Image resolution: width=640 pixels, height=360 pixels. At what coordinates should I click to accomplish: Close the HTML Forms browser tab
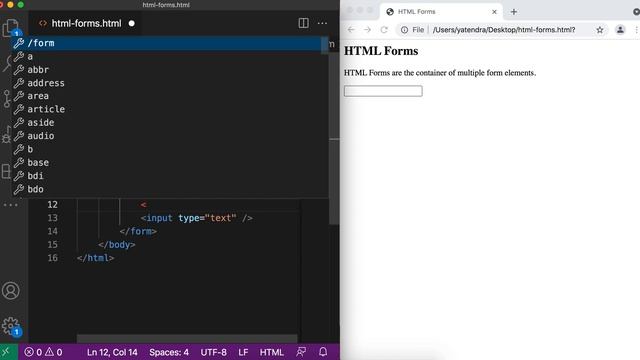click(x=494, y=12)
